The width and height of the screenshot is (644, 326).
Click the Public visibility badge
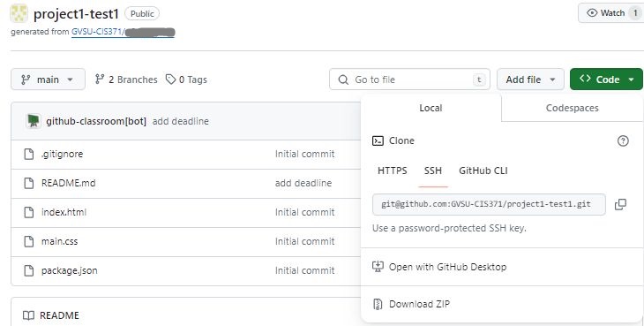[142, 13]
